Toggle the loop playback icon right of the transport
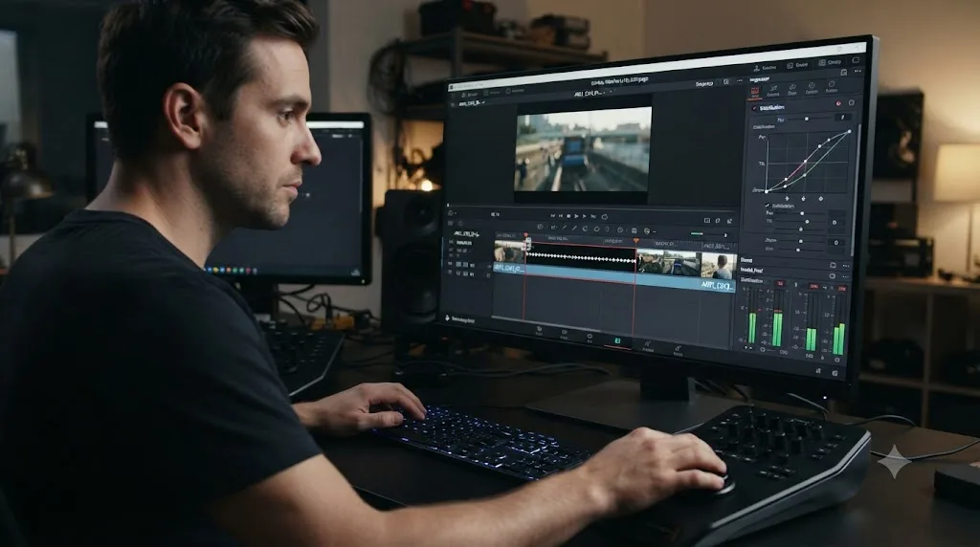 [x=605, y=217]
